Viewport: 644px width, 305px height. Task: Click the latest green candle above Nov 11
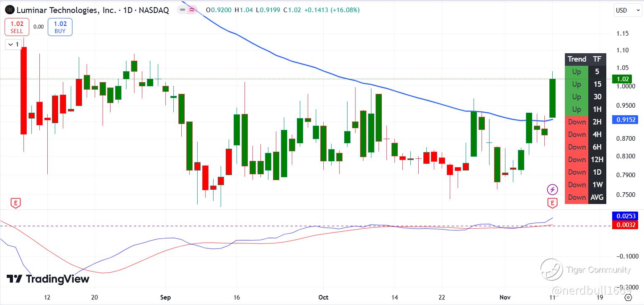coord(552,98)
